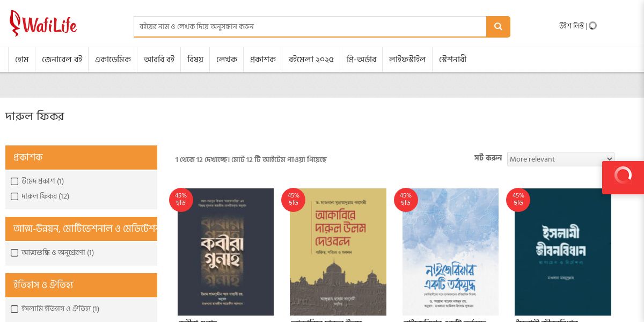Open the More relevant sort dropdown
This screenshot has height=322, width=644.
click(x=560, y=159)
